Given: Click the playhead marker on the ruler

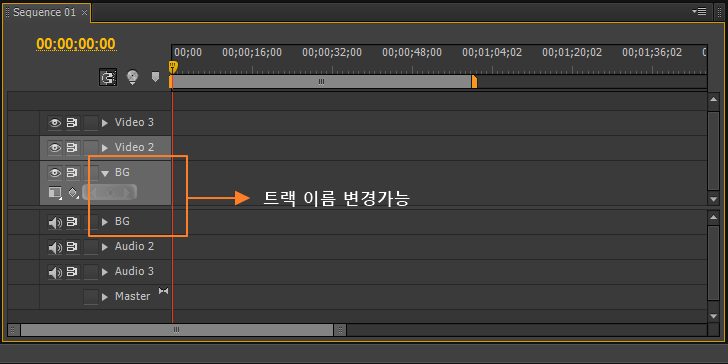Looking at the screenshot, I should 173,67.
